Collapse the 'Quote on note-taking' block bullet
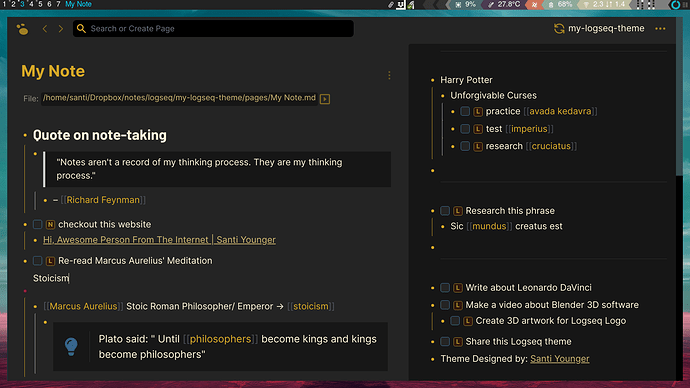 pyautogui.click(x=25, y=135)
